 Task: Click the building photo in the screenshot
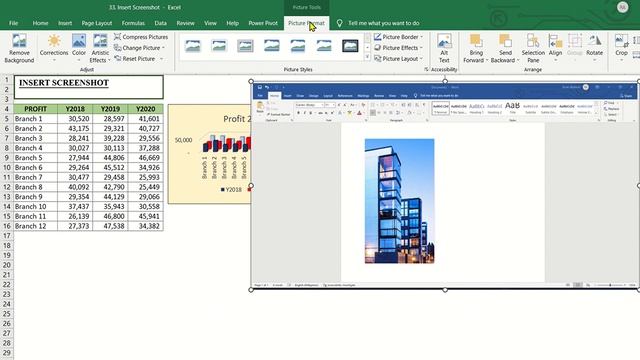point(399,201)
